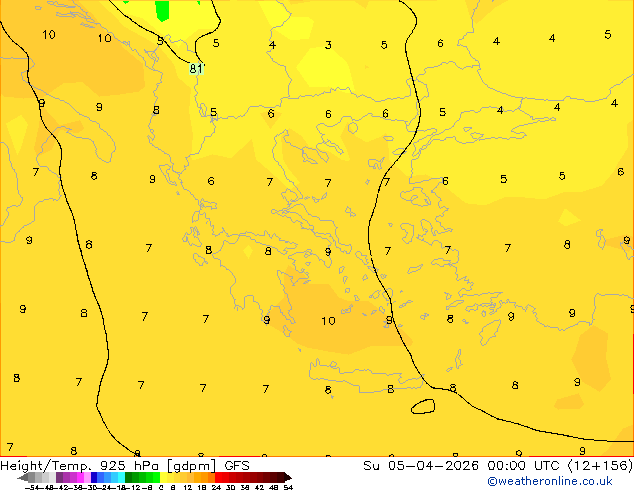Pick the dark blue swatch in the legend
Viewport: 634px width, 490px height.
[94, 477]
